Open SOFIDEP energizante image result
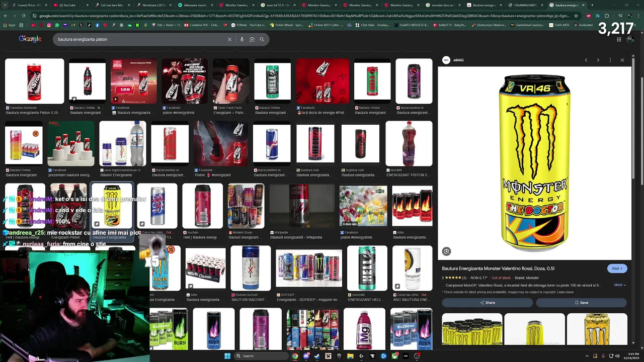 (309, 268)
